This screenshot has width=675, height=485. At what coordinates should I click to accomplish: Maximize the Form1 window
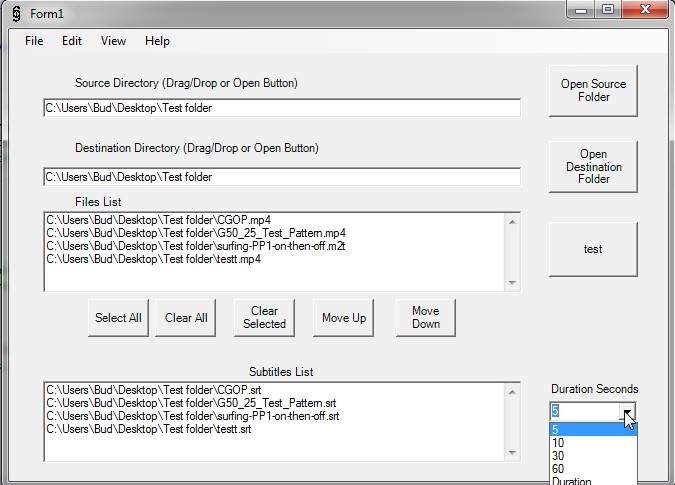point(608,9)
